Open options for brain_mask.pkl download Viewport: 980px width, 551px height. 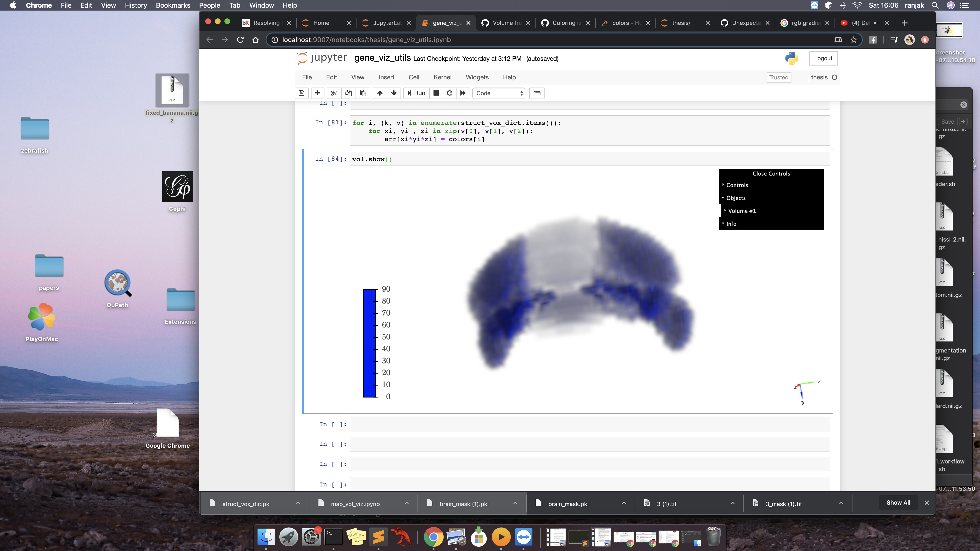(624, 503)
